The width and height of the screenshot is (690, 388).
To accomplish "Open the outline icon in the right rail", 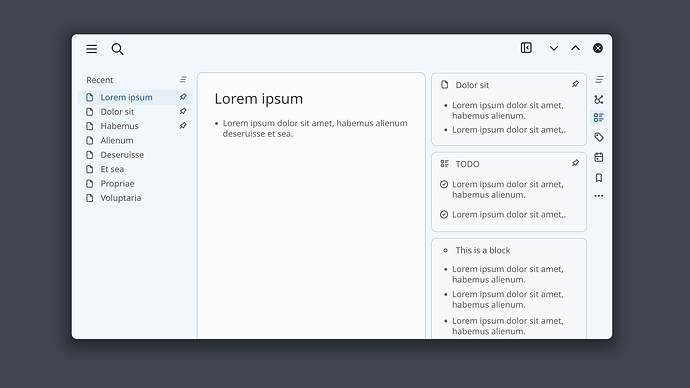I will click(x=599, y=80).
